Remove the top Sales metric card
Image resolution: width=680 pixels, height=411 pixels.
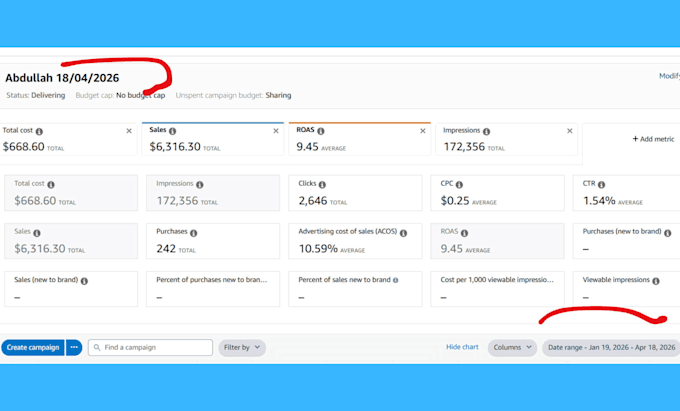[x=276, y=131]
